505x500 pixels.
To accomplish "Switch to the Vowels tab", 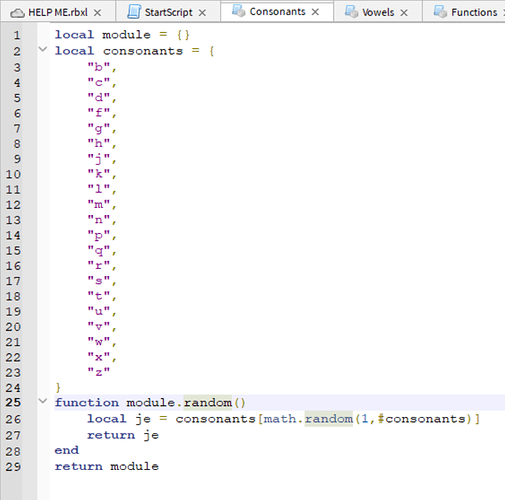I will pyautogui.click(x=378, y=12).
